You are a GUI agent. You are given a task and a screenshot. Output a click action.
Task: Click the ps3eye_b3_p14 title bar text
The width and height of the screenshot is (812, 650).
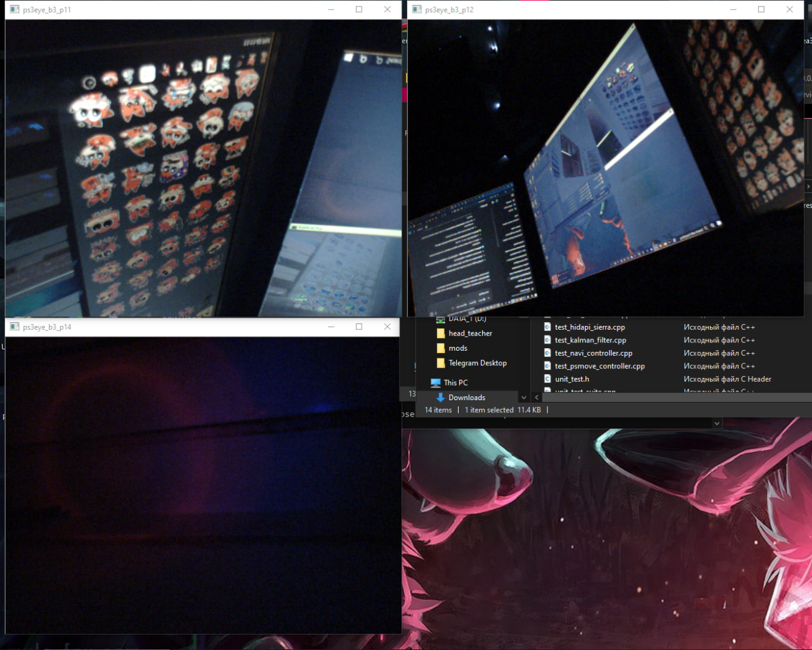point(47,327)
